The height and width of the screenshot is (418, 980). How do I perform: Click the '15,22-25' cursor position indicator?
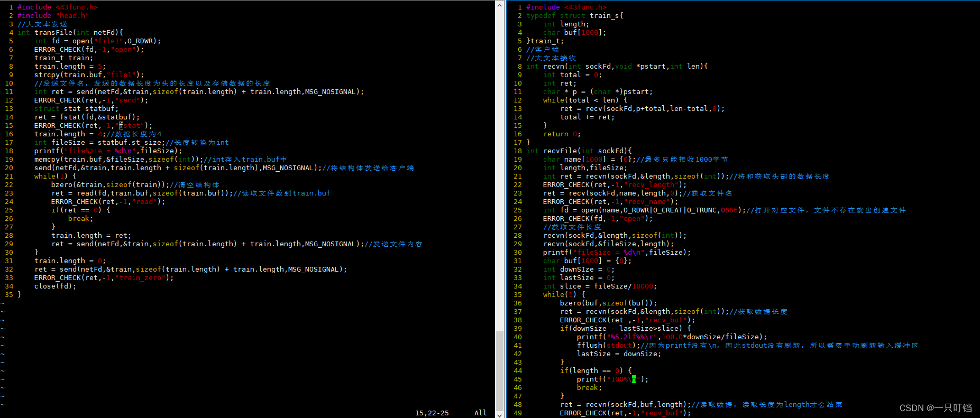point(432,413)
